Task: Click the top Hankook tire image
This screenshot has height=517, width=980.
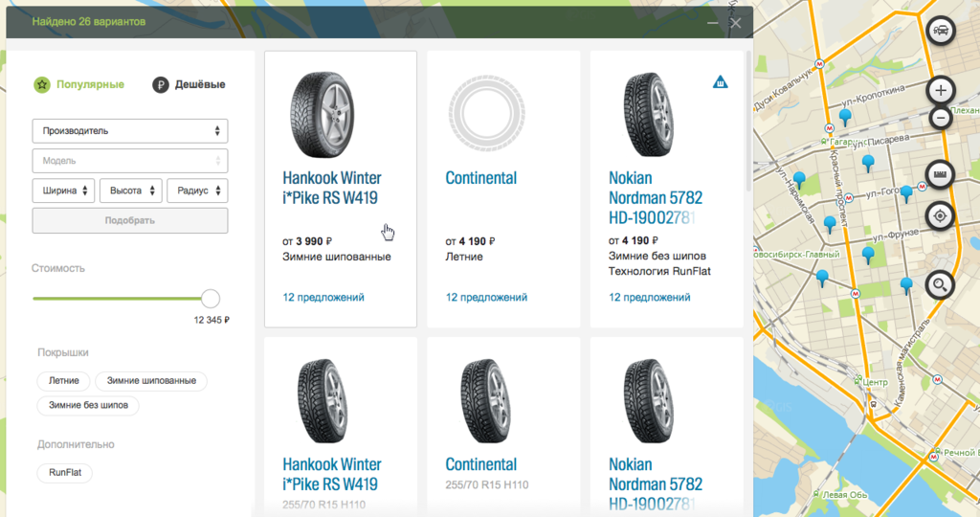Action: click(323, 114)
